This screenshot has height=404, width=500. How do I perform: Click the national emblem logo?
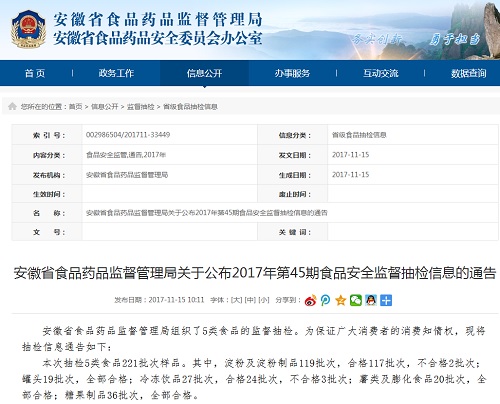click(x=28, y=29)
